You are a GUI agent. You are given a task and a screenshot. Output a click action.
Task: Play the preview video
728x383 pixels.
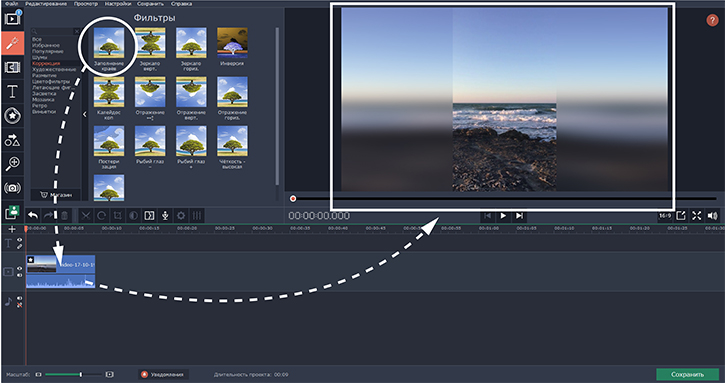(503, 215)
